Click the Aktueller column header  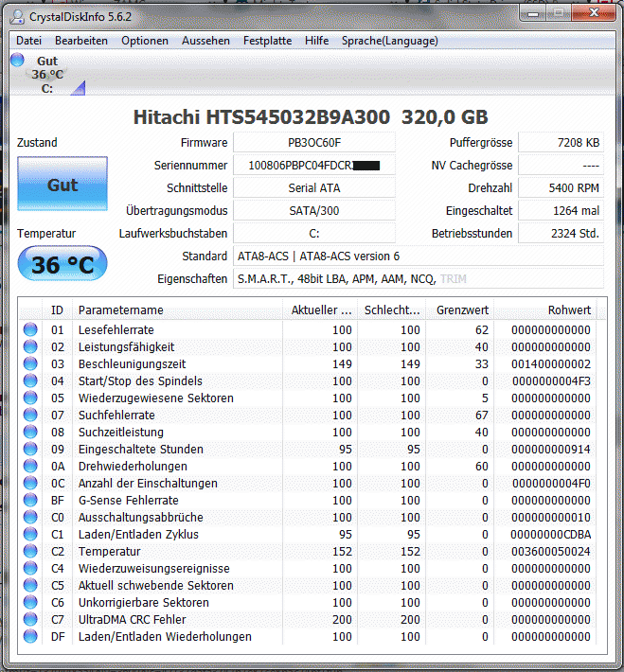[x=320, y=309]
